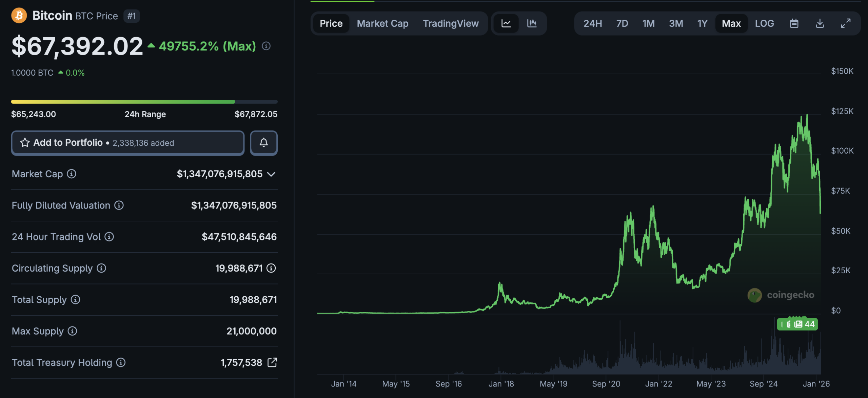Click the Bitcoin title text

click(52, 16)
